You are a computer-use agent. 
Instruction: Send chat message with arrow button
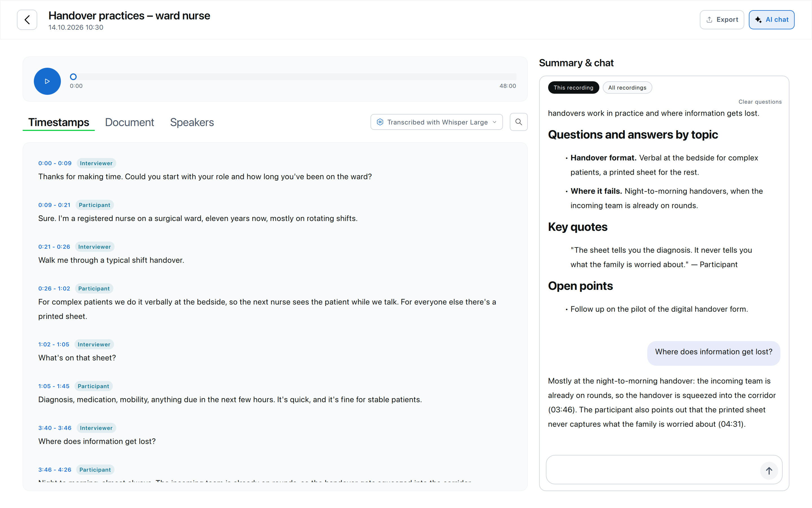coord(769,471)
